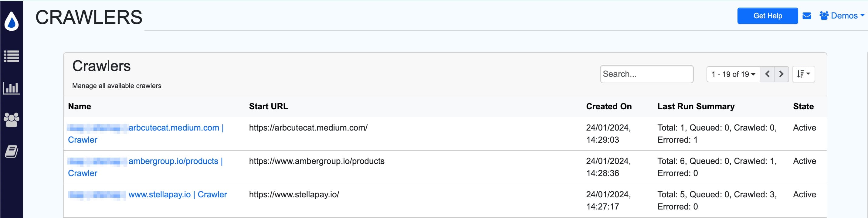Viewport: 868px width, 218px height.
Task: Go to previous page of crawlers
Action: [767, 74]
